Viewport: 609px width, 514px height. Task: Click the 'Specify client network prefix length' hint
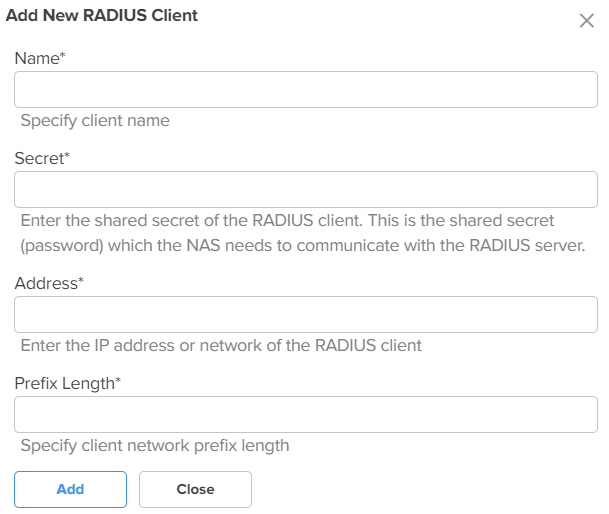click(155, 446)
